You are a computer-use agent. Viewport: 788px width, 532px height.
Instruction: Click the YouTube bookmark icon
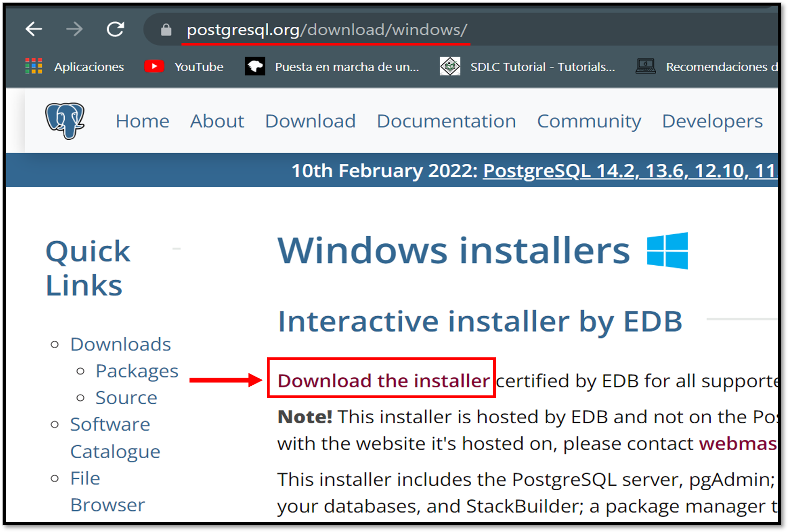point(154,66)
